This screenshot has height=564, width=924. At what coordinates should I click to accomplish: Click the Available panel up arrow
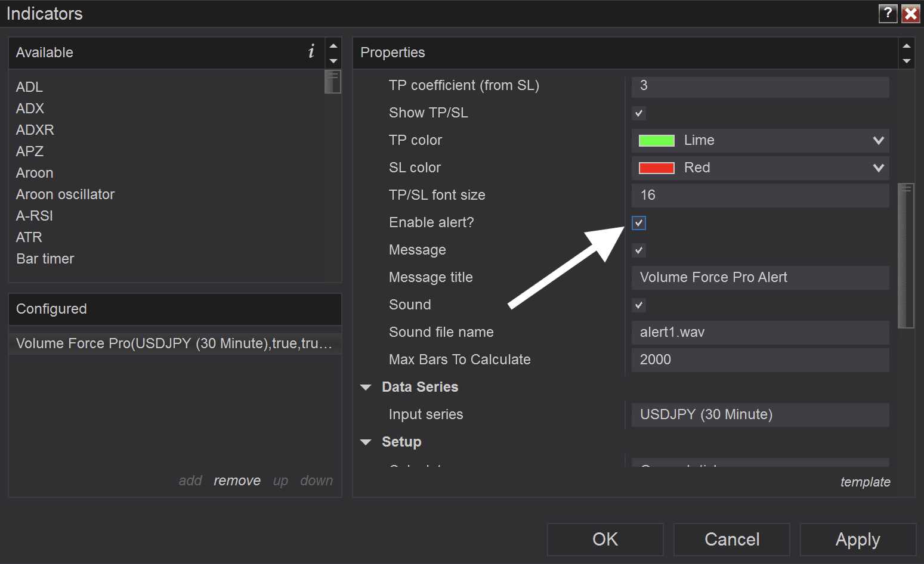tap(333, 46)
